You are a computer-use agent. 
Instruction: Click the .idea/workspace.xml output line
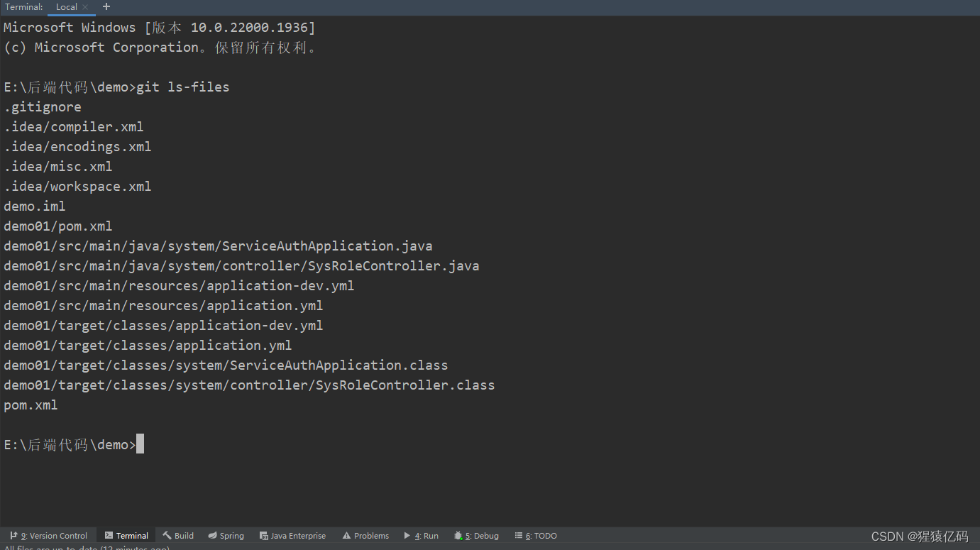tap(77, 187)
